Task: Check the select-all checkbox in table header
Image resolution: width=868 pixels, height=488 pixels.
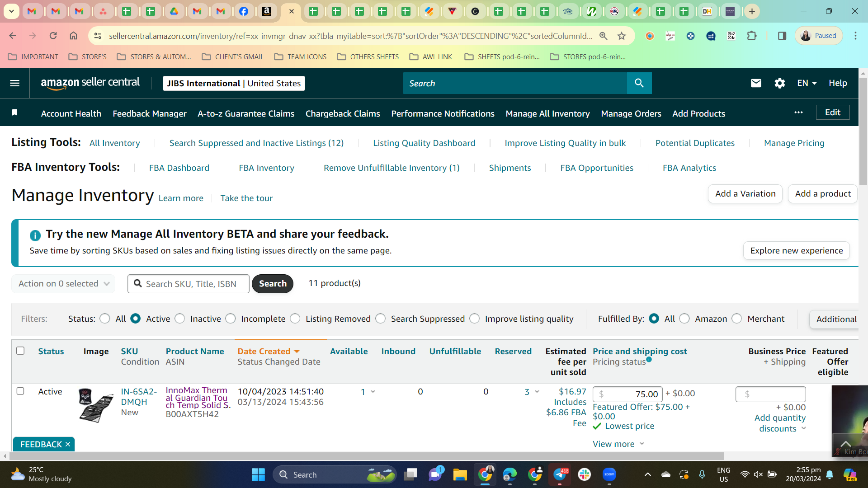Action: (x=20, y=351)
